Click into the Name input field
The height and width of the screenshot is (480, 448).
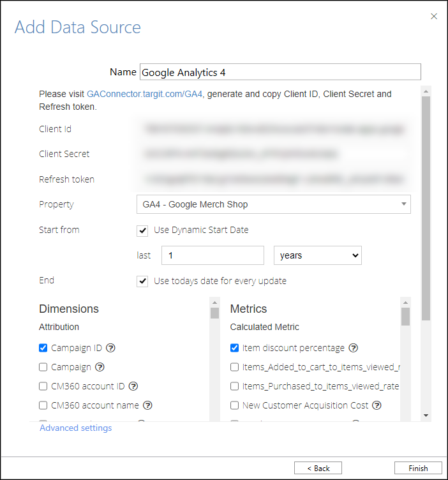(280, 72)
